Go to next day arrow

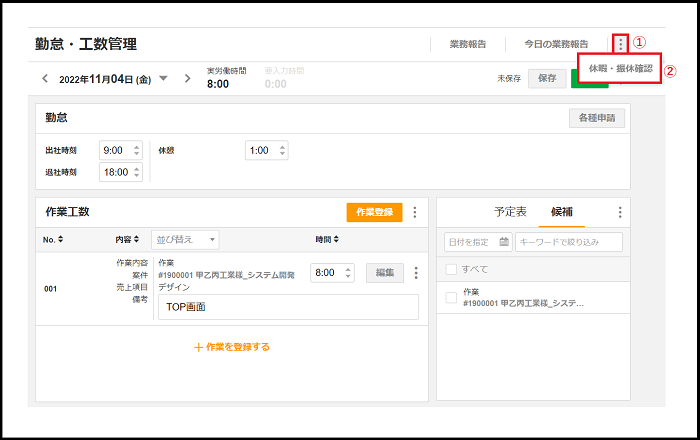coord(187,78)
